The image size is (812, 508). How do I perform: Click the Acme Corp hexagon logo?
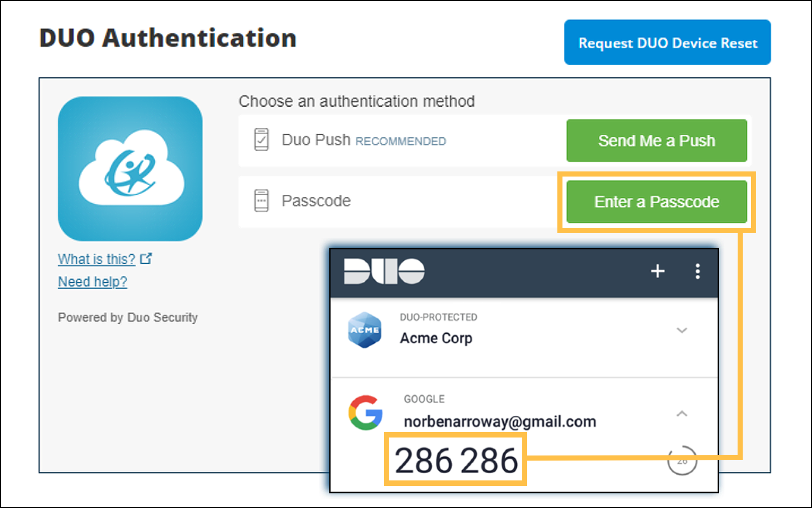point(365,330)
